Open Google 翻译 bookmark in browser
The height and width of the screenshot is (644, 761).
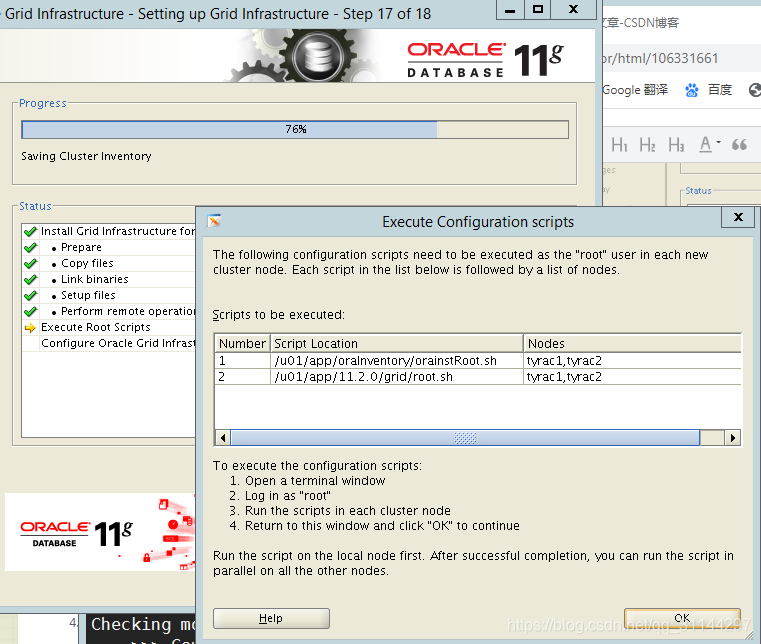[x=635, y=90]
